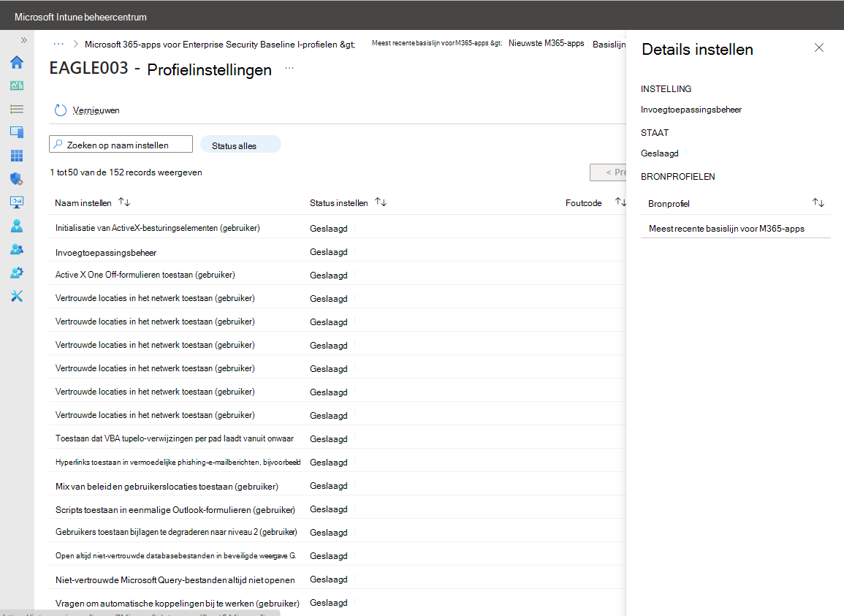
Task: Click Geslaagd status of Hyperlinks toestaan row
Action: tap(328, 462)
